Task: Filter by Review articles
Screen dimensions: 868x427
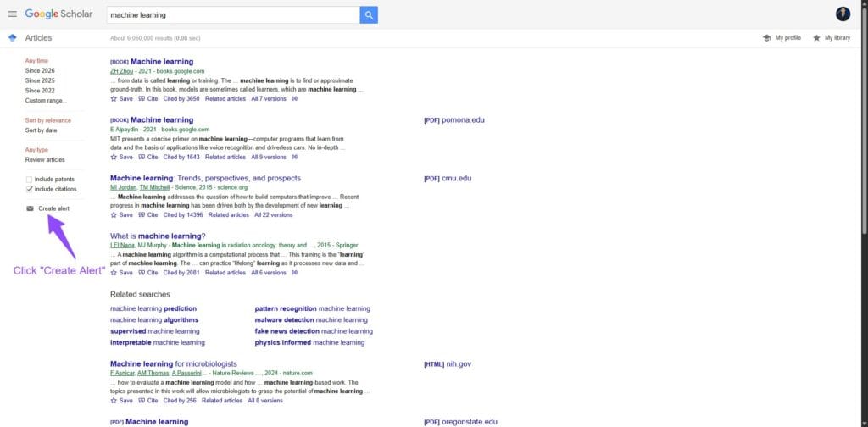Action: point(45,160)
